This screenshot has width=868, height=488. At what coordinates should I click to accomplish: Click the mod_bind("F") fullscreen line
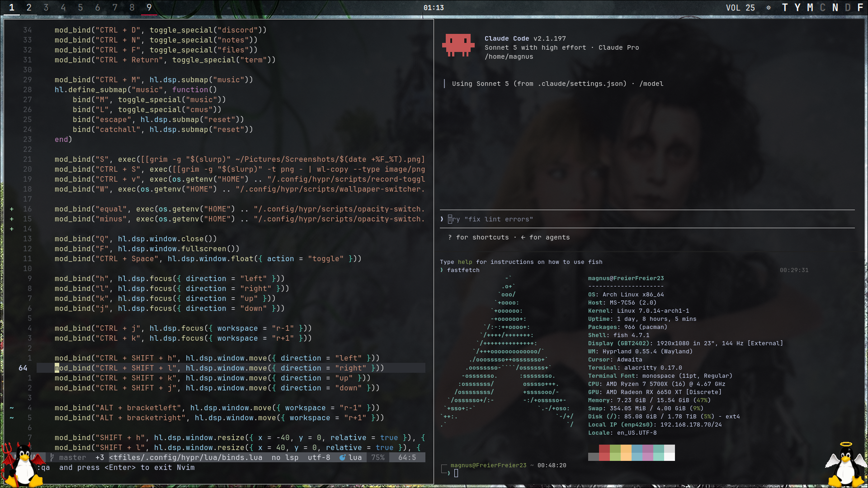click(x=147, y=249)
